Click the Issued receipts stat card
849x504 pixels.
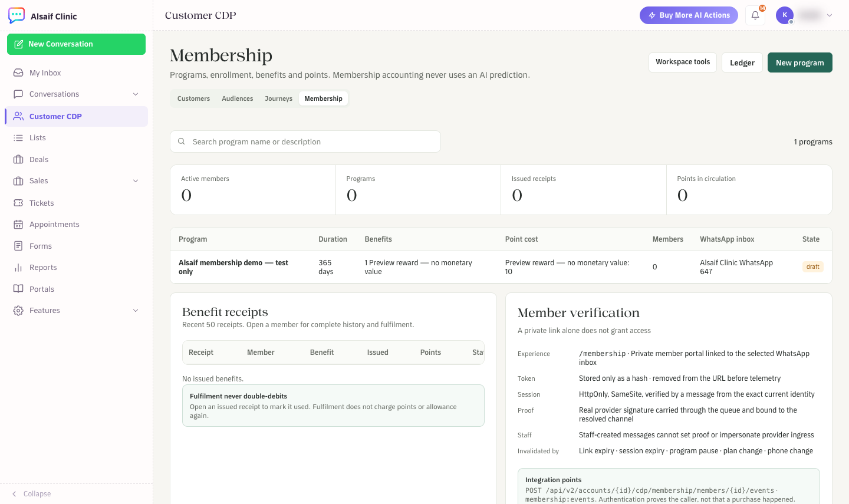pos(584,190)
